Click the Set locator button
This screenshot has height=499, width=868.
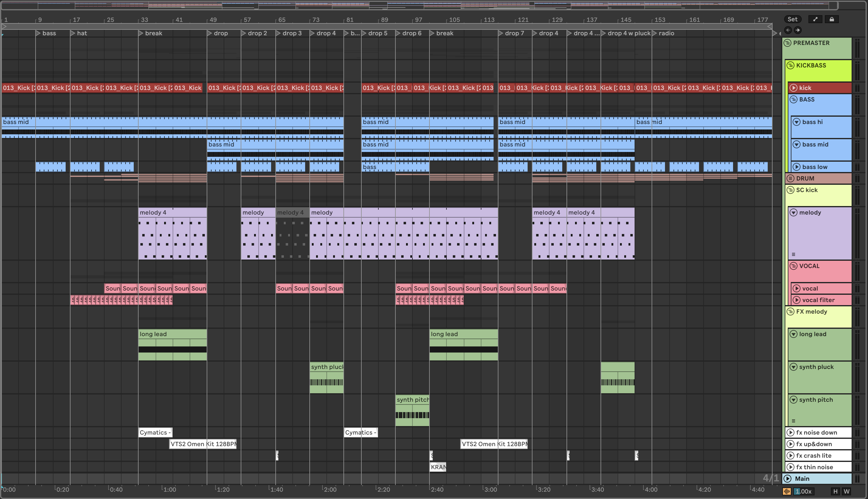click(792, 19)
